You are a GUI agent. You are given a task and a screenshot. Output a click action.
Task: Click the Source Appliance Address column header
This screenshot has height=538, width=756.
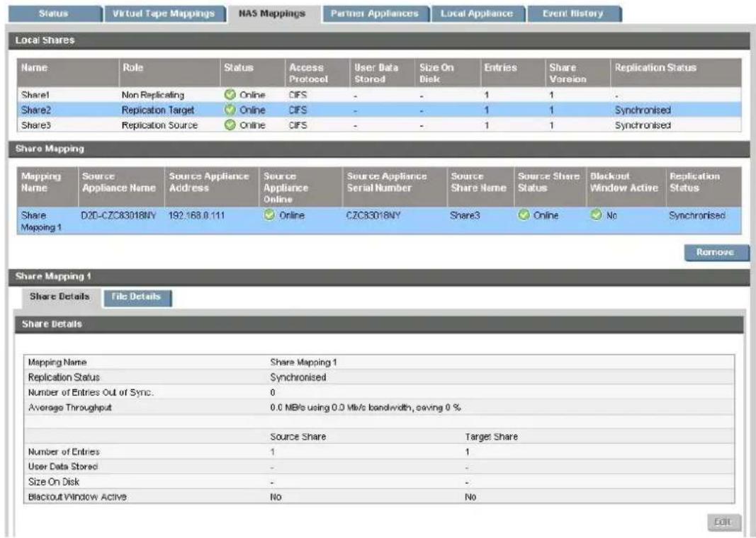click(212, 187)
